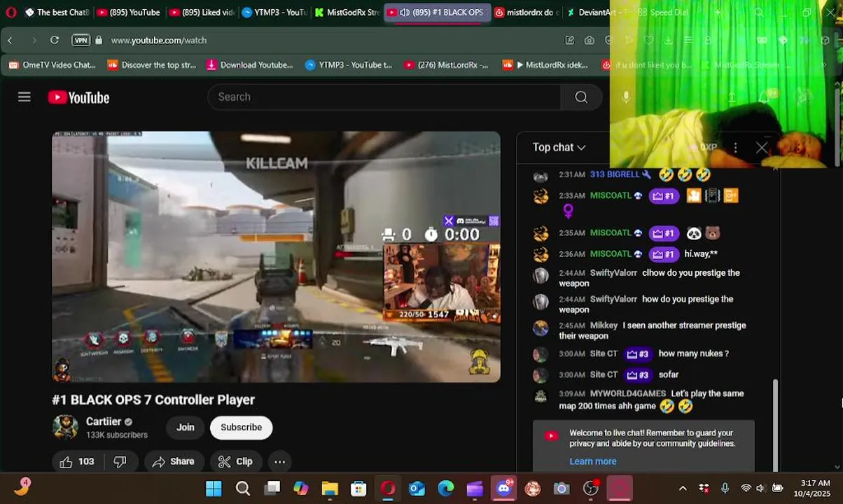This screenshot has height=504, width=843.
Task: Click SwiftyValorr's first prestige weapon message
Action: tap(649, 278)
